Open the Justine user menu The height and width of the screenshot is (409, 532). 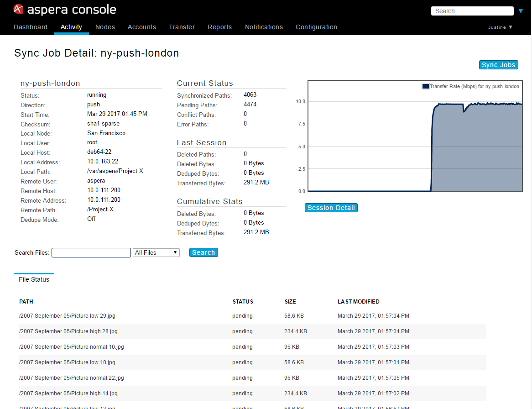pyautogui.click(x=500, y=27)
